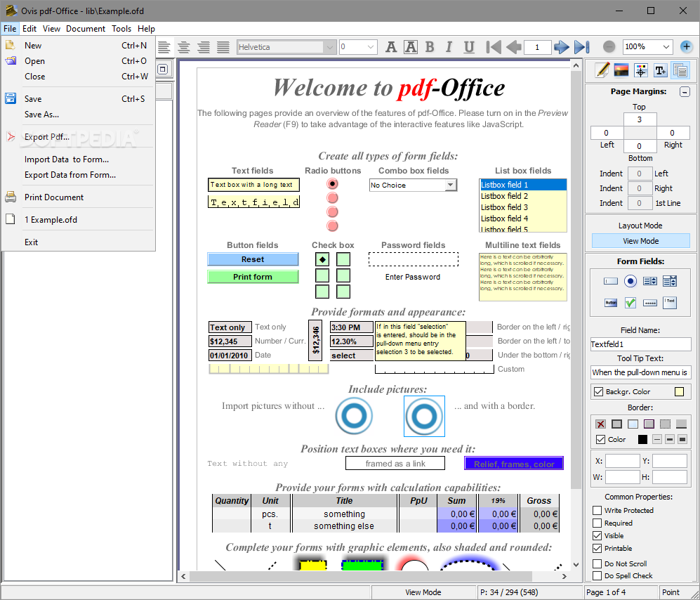Image resolution: width=700 pixels, height=600 pixels.
Task: Jump to the last page
Action: tap(582, 47)
